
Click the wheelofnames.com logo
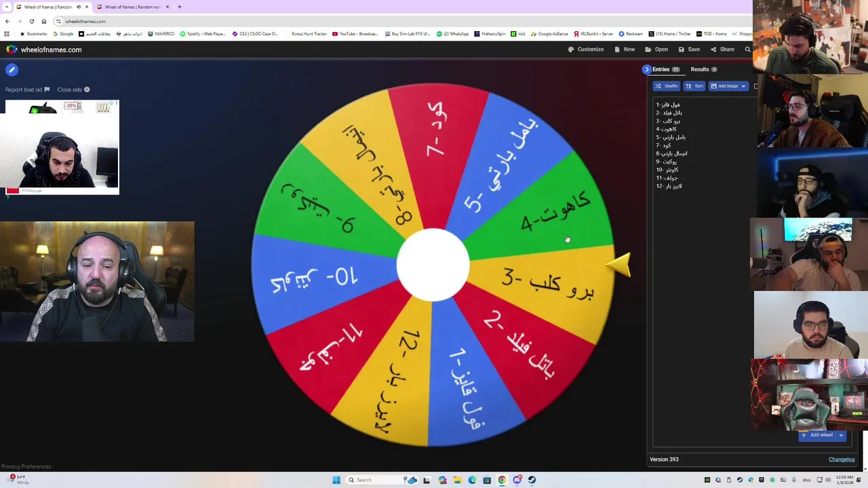point(43,49)
